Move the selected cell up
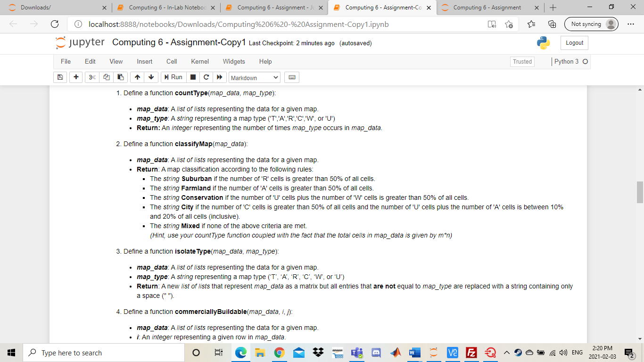Screen dimensions: 644x362 click(x=137, y=77)
